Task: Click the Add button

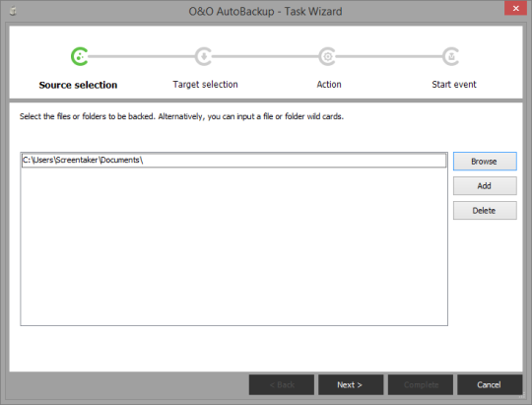Action: click(x=485, y=185)
